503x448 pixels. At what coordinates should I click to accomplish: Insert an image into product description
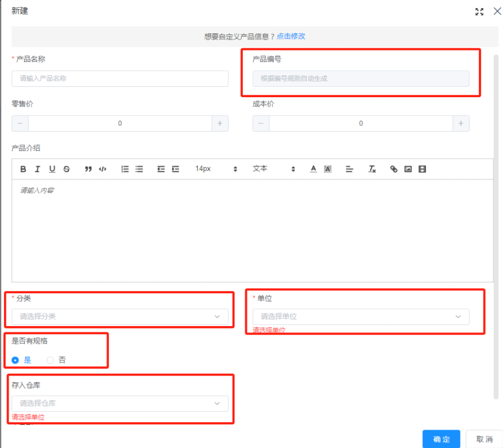[408, 169]
